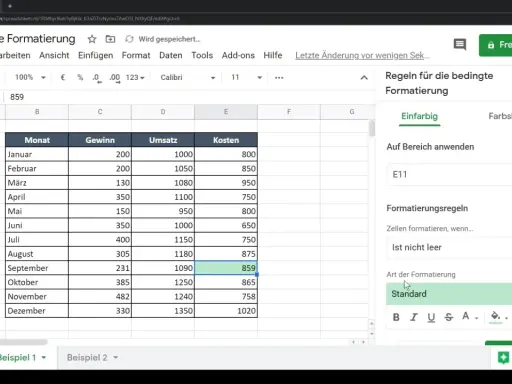Click the E11 range input field
This screenshot has width=512, height=384.
449,174
